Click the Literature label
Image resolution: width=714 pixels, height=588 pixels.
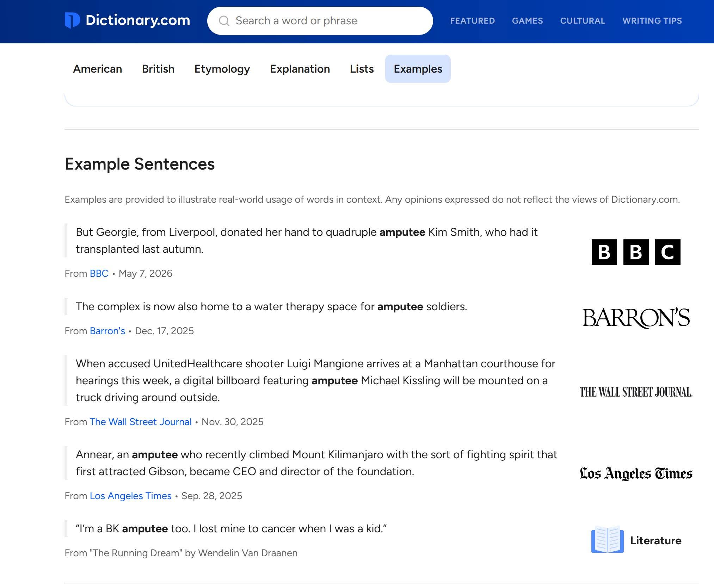point(655,540)
